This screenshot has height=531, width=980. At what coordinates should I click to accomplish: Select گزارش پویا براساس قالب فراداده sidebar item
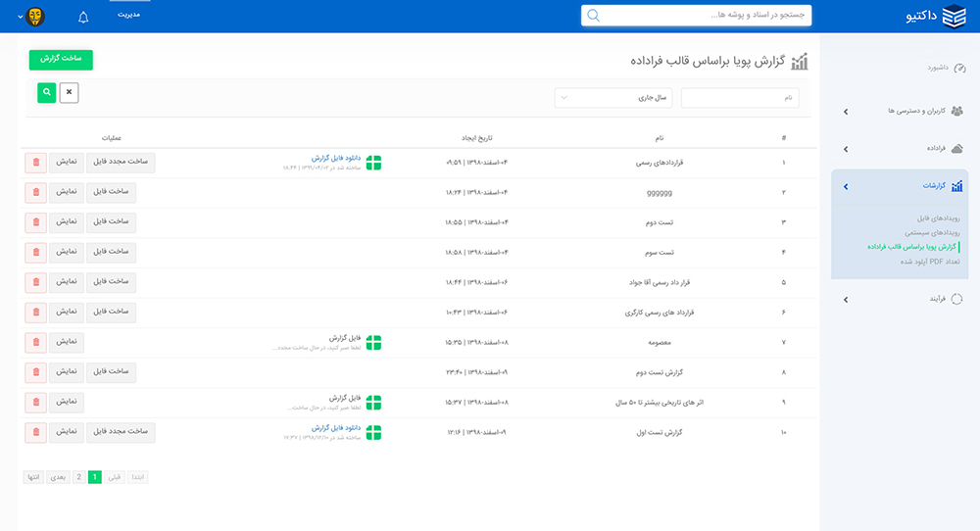[911, 247]
